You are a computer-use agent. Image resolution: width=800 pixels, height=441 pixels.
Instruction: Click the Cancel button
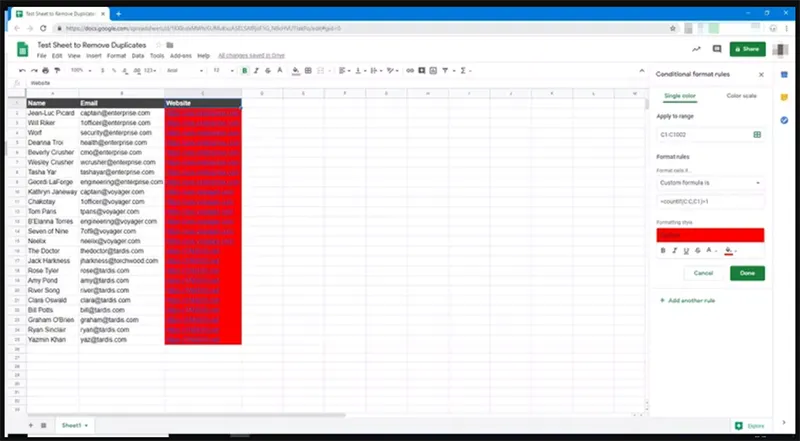pos(703,273)
